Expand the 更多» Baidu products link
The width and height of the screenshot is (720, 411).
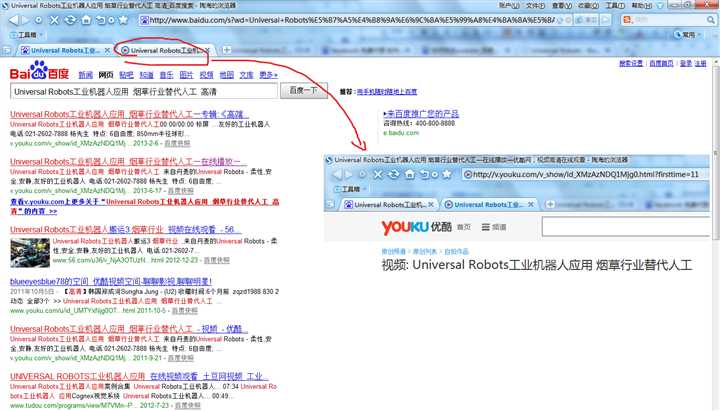269,75
